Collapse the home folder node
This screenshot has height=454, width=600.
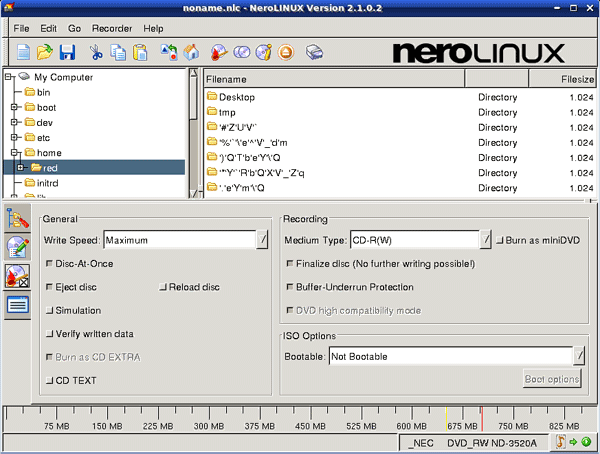tap(15, 152)
